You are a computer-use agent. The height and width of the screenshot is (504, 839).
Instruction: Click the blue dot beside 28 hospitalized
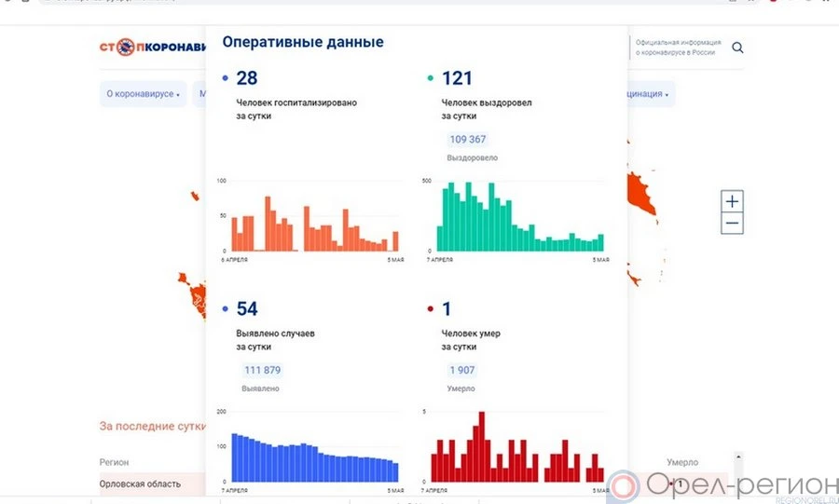[226, 78]
